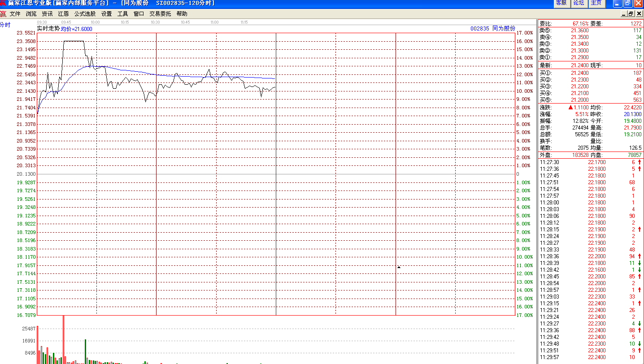Restore the inner chart window
644x364 pixels.
click(631, 14)
